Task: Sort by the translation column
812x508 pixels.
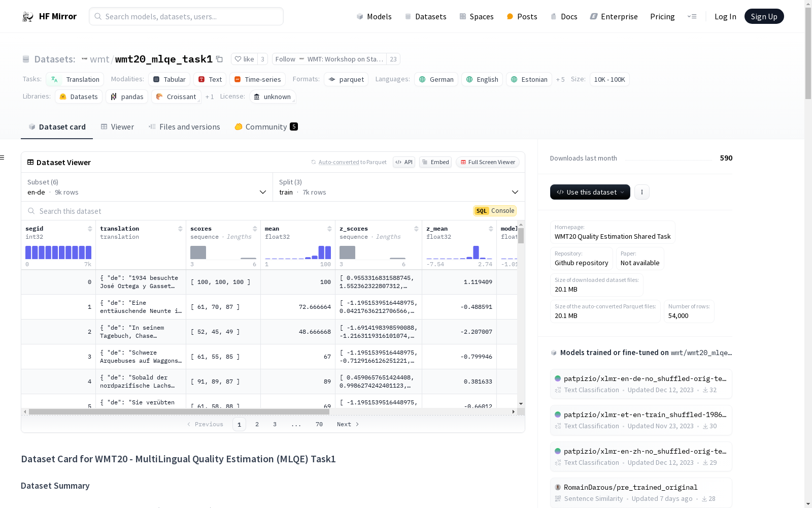Action: (x=180, y=229)
